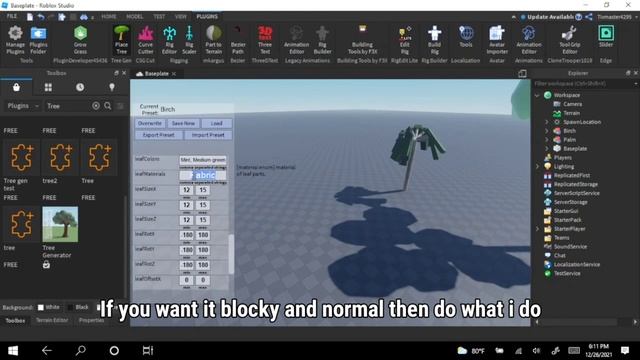Open the FILE menu
The width and height of the screenshot is (640, 360).
(12, 16)
